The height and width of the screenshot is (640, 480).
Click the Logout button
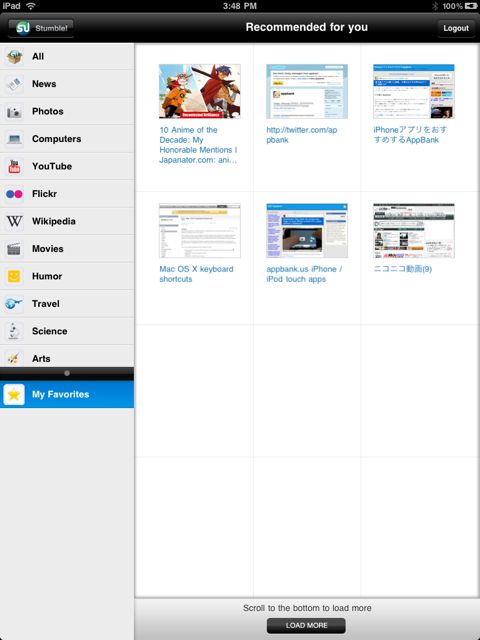[456, 28]
